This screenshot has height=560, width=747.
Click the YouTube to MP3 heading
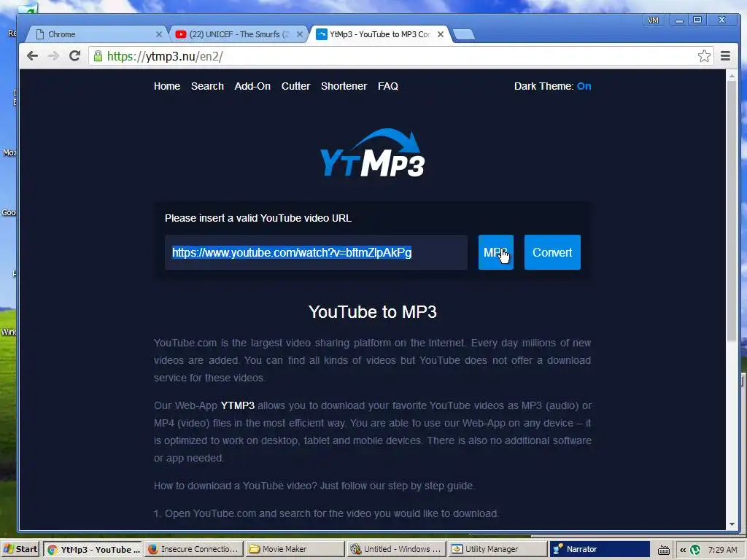click(373, 312)
